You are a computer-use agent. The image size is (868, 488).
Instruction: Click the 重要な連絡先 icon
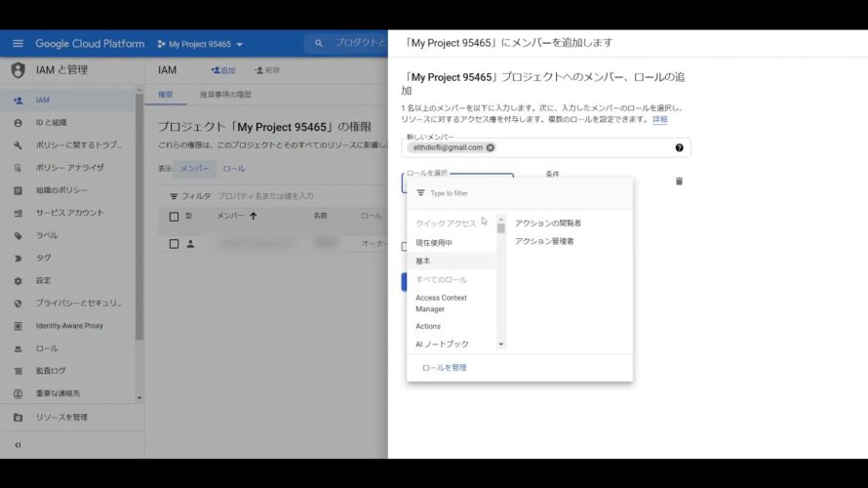tap(18, 394)
